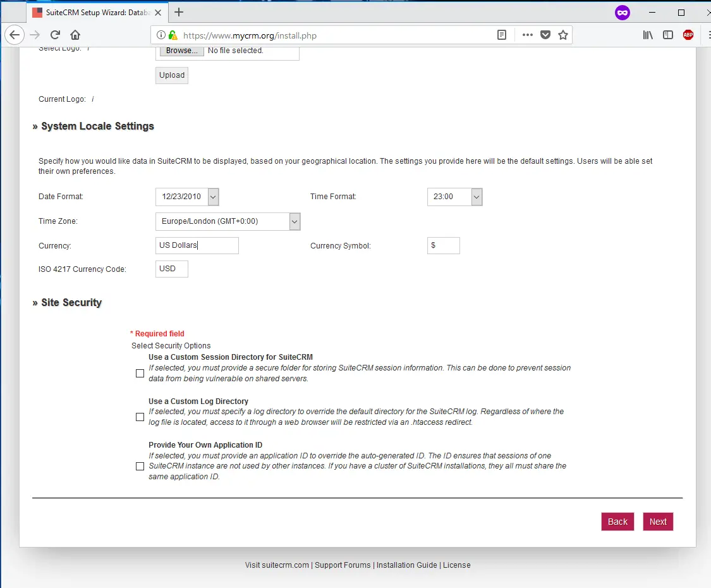Open the Library bookshelf icon

pyautogui.click(x=648, y=35)
